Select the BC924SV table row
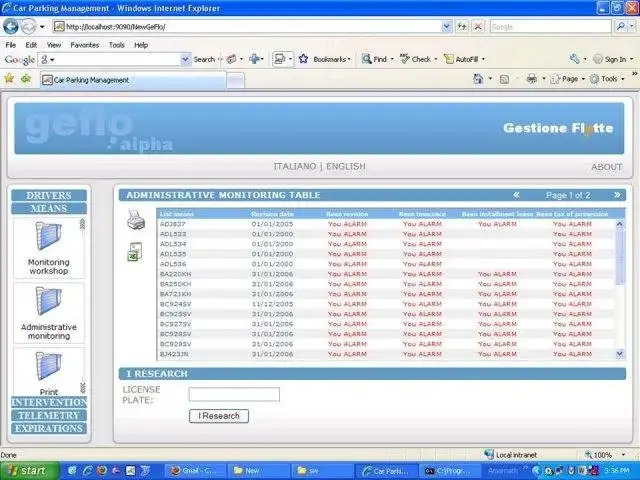The width and height of the screenshot is (640, 480). coord(386,304)
